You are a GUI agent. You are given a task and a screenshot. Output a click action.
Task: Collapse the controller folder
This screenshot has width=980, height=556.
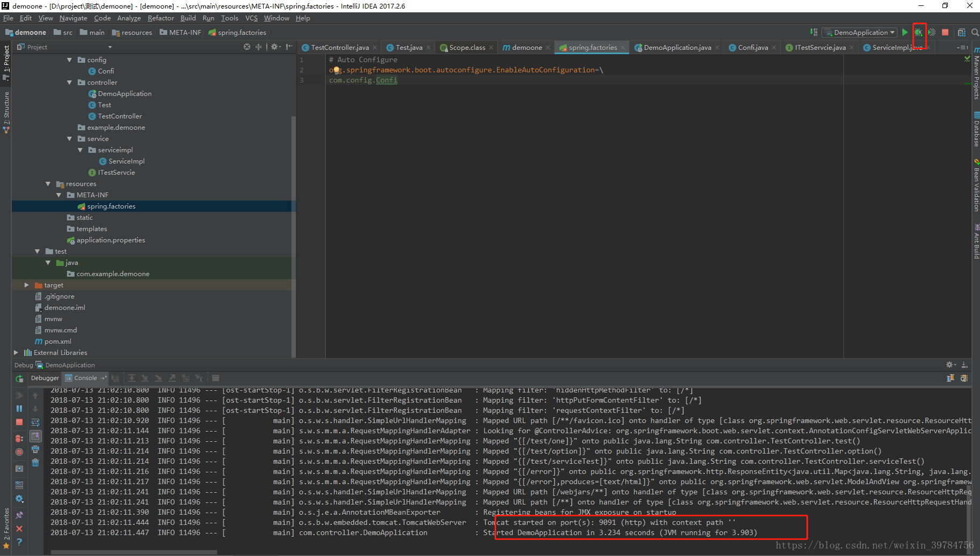click(69, 83)
